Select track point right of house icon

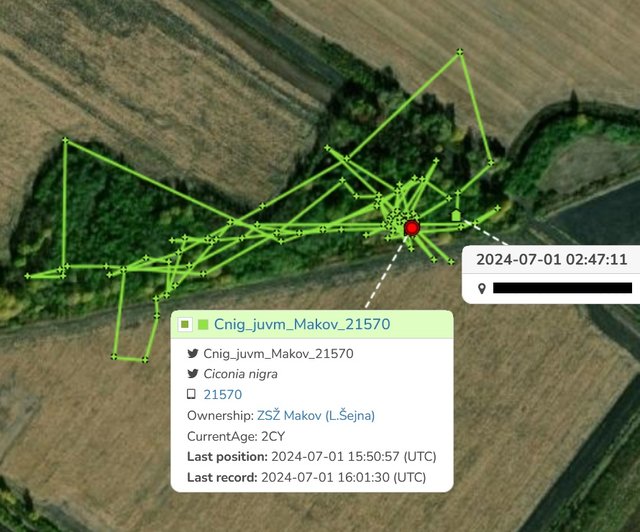coord(476,222)
